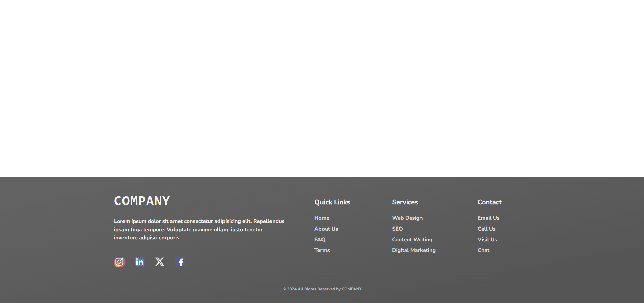Click the Quick Links heading
The width and height of the screenshot is (644, 303).
(x=332, y=202)
